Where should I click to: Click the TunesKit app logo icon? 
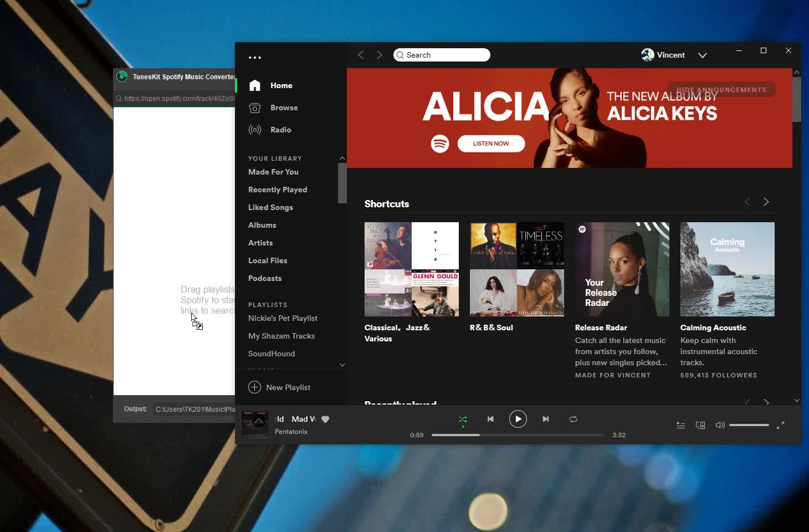pos(122,76)
